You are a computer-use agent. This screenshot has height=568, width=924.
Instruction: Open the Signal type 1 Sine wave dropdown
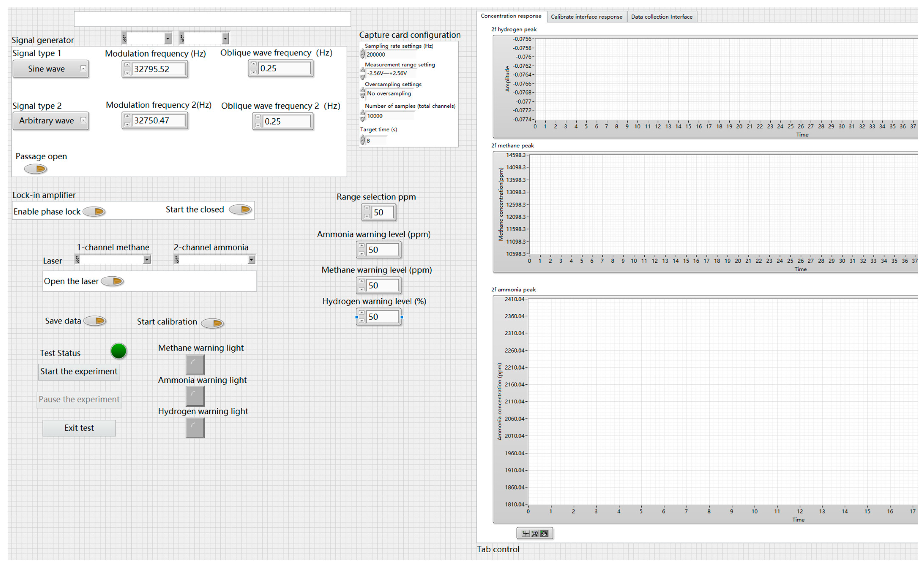pos(51,69)
